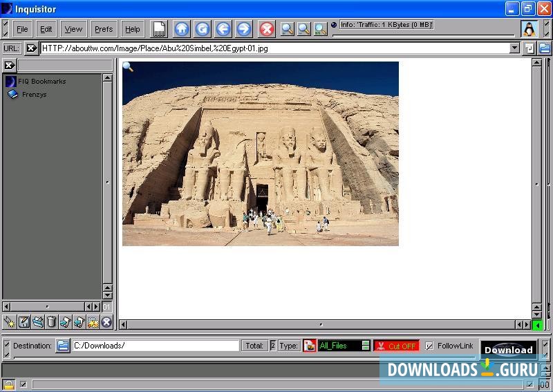
Task: Click the new bookmark star icon
Action: (9, 321)
